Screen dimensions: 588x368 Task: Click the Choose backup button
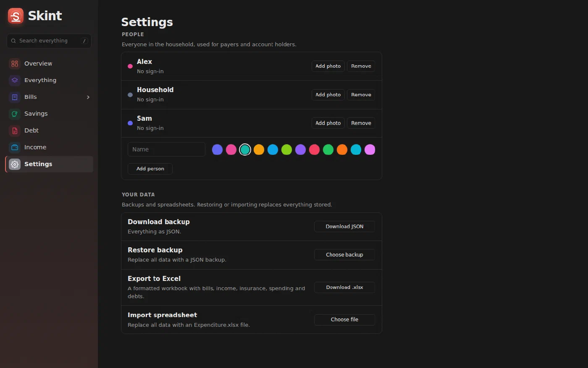coord(344,255)
